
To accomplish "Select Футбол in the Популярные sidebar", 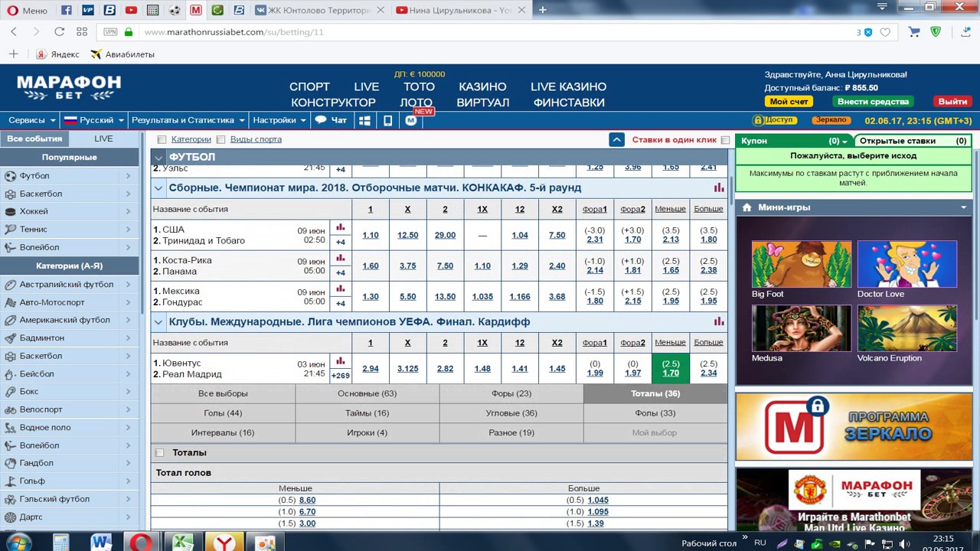I will point(69,175).
